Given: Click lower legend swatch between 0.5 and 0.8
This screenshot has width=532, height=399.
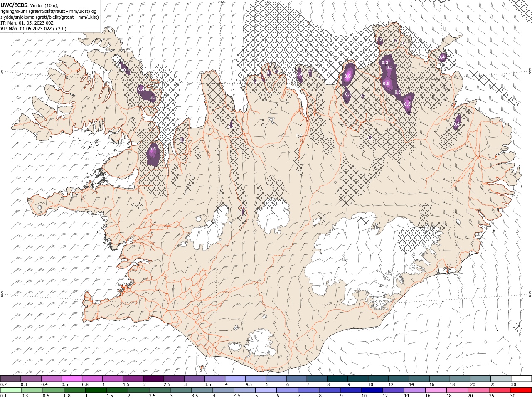Looking at the screenshot, I should tap(54, 390).
